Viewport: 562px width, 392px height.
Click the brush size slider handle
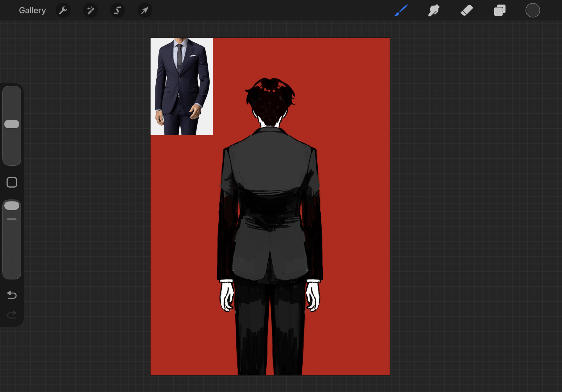12,124
